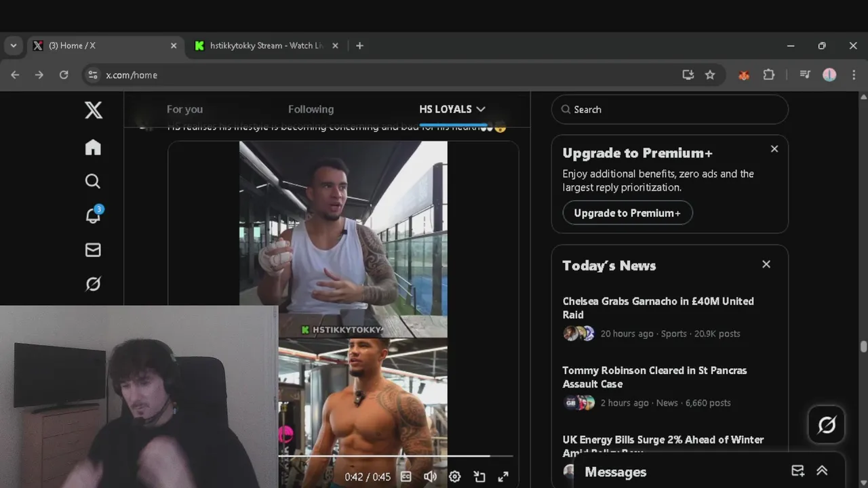Open Notifications bell icon

click(x=94, y=215)
